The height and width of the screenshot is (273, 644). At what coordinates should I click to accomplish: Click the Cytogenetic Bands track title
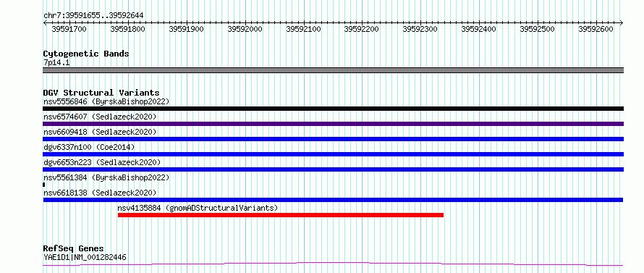click(86, 54)
